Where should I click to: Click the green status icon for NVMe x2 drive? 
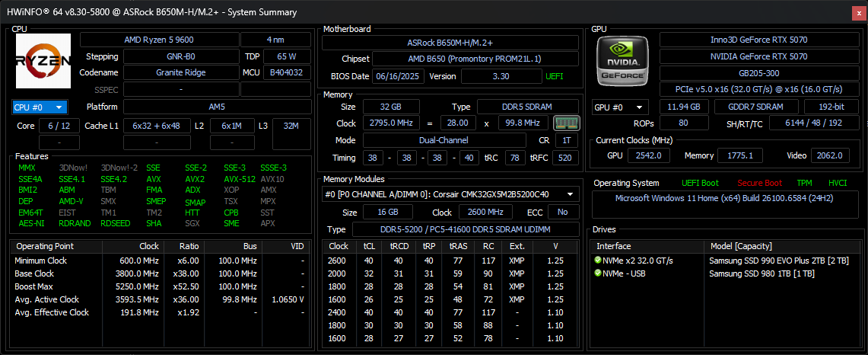point(598,261)
